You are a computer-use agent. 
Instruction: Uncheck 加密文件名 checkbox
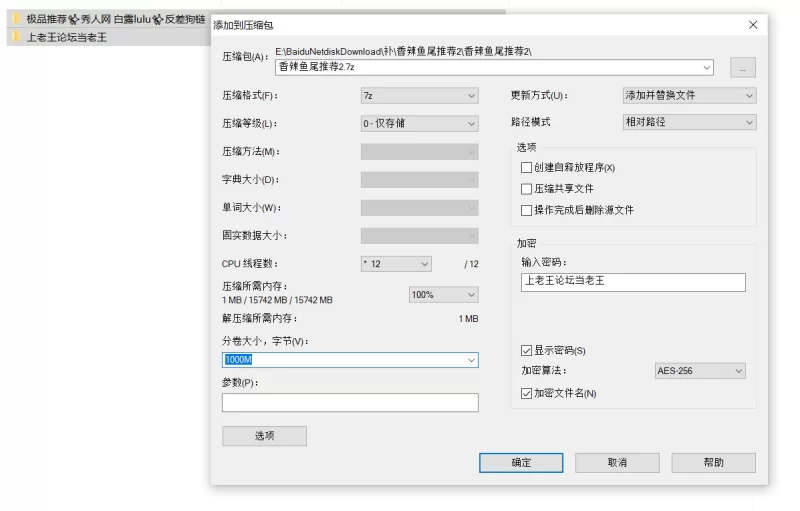click(527, 393)
